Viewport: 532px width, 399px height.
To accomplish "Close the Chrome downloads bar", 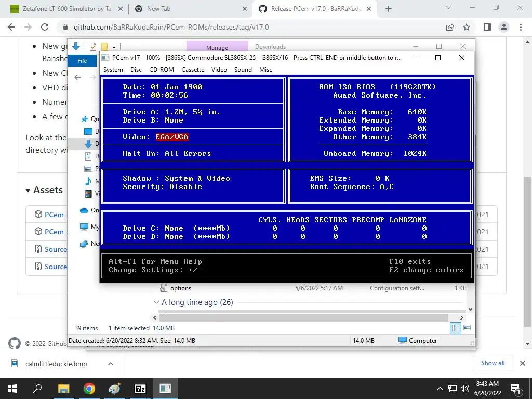I will [523, 363].
